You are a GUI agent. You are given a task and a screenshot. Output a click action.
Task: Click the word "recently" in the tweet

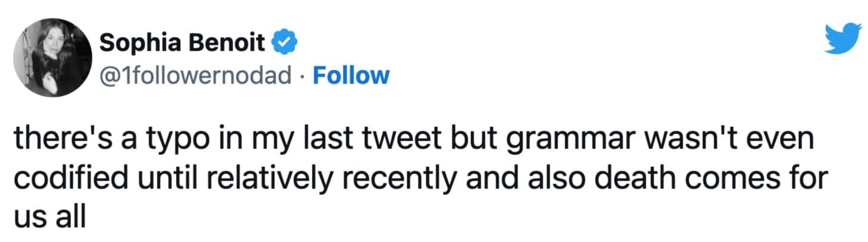pyautogui.click(x=405, y=179)
